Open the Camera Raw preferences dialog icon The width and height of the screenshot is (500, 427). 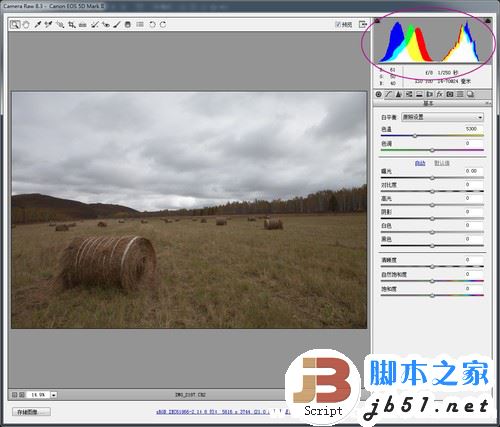pos(140,24)
